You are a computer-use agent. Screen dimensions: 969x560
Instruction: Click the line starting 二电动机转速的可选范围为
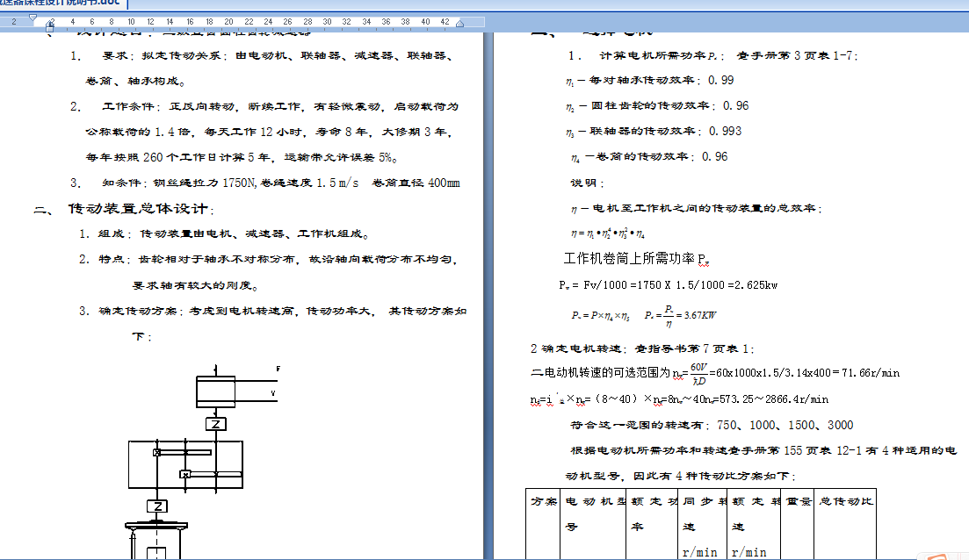(x=715, y=373)
